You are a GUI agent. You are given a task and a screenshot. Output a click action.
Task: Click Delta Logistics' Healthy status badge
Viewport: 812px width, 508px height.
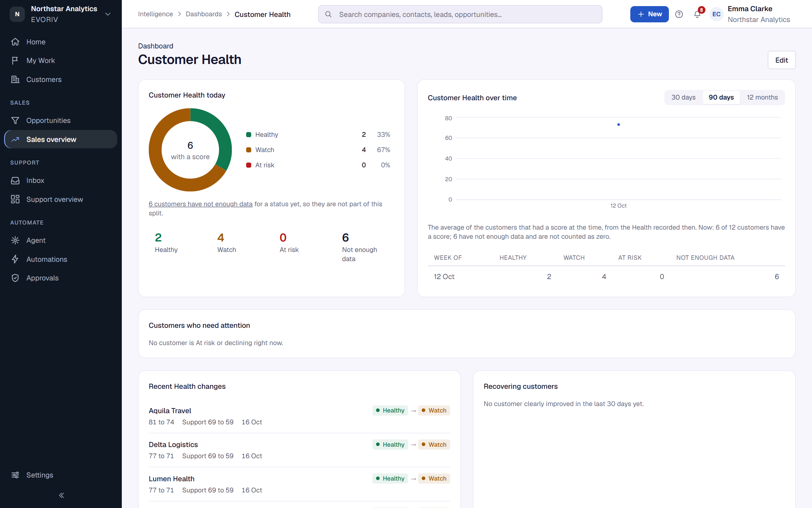point(390,445)
